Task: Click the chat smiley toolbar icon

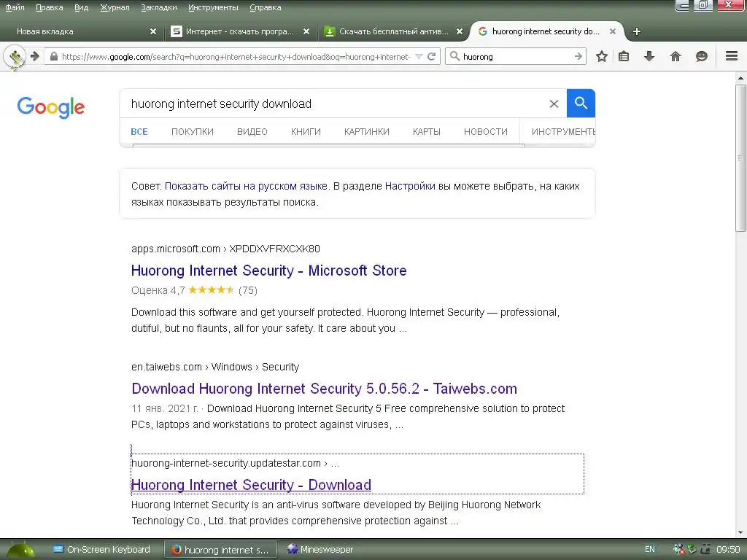Action: pos(701,57)
